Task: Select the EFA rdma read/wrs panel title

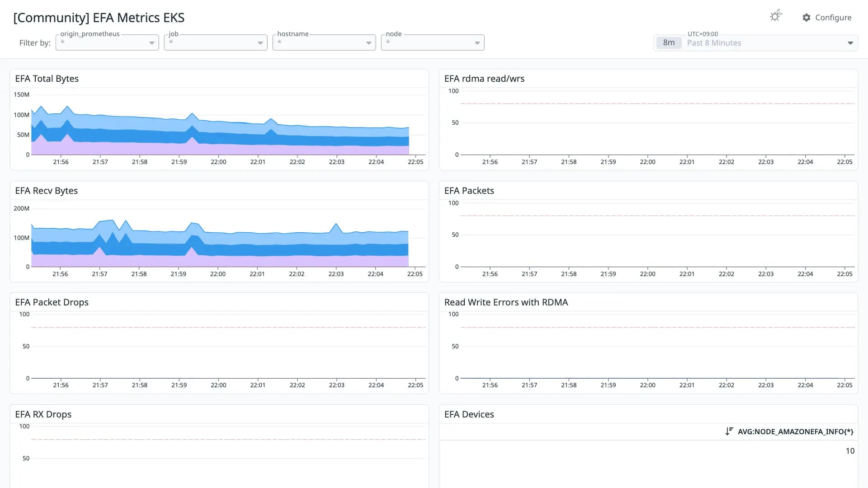Action: [485, 79]
